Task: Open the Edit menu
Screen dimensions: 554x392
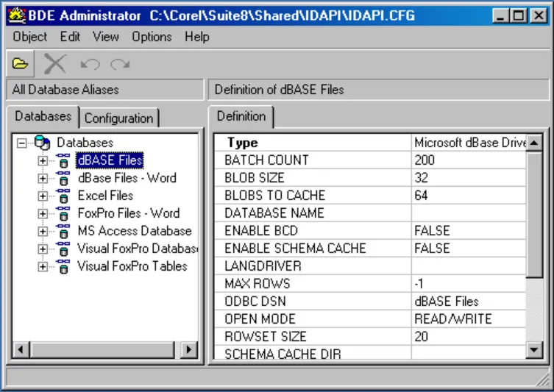Action: 70,37
